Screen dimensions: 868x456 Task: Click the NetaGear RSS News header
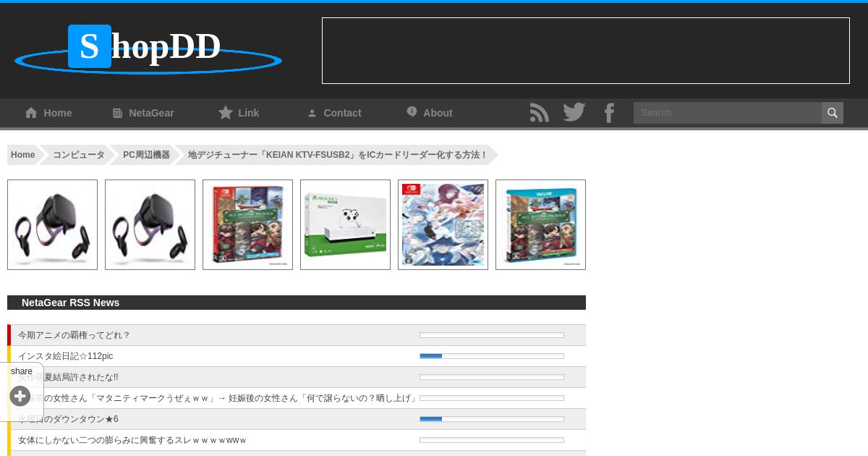[297, 303]
